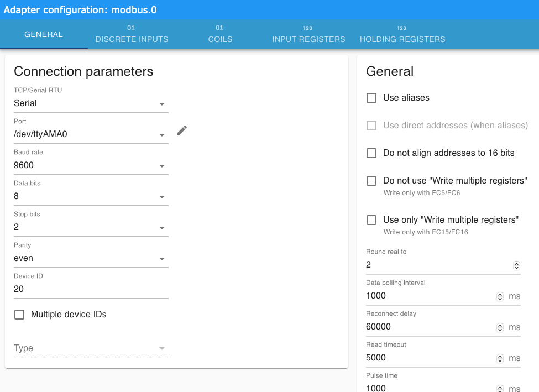Click the pencil edit icon next to Port
539x392 pixels.
[x=182, y=130]
